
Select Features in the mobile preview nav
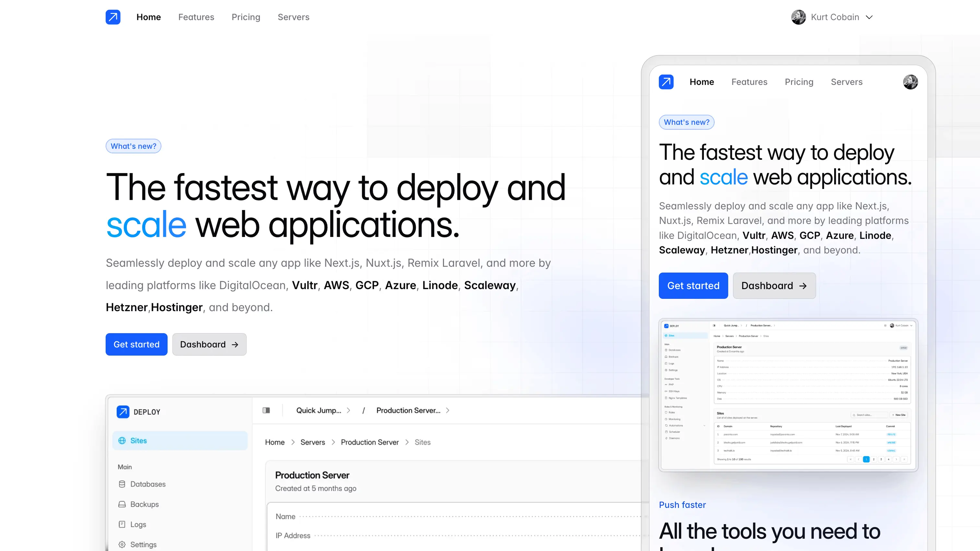coord(749,82)
